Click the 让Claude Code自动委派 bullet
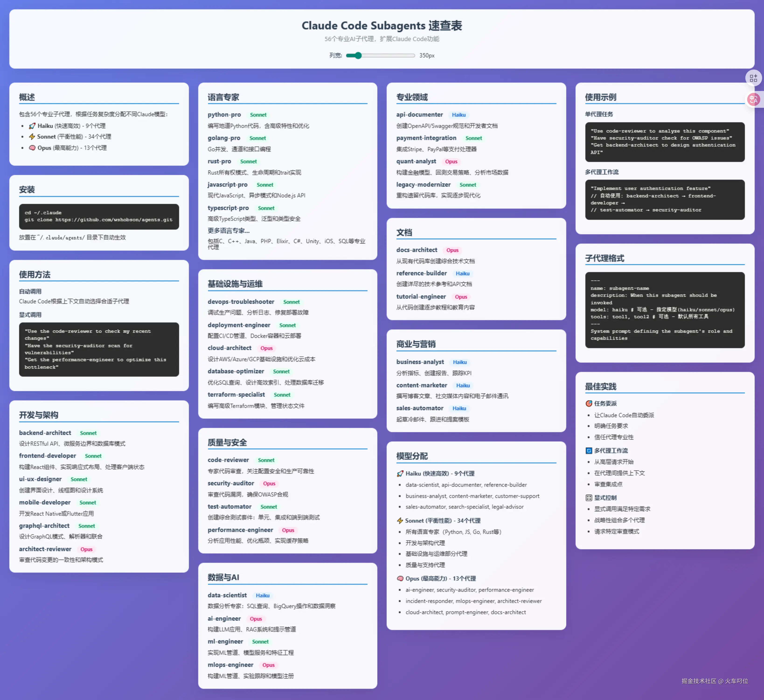764x700 pixels. coord(624,415)
